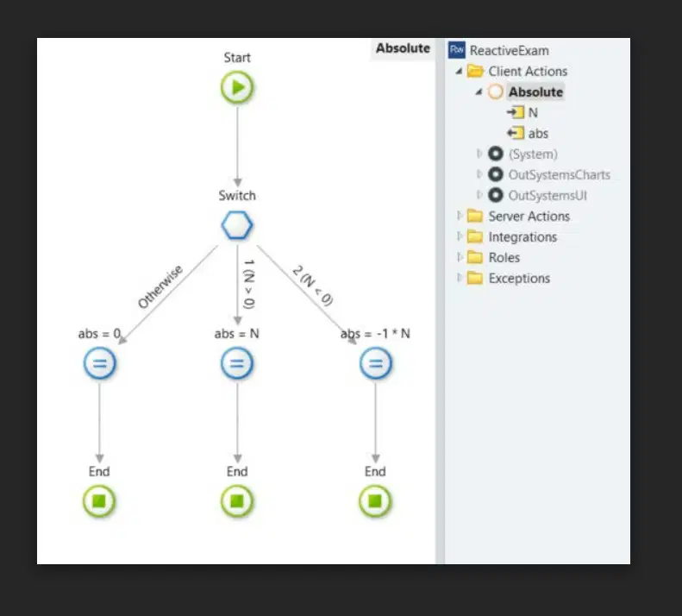The image size is (682, 616).
Task: Click the ReactiveExam module icon
Action: 457,50
